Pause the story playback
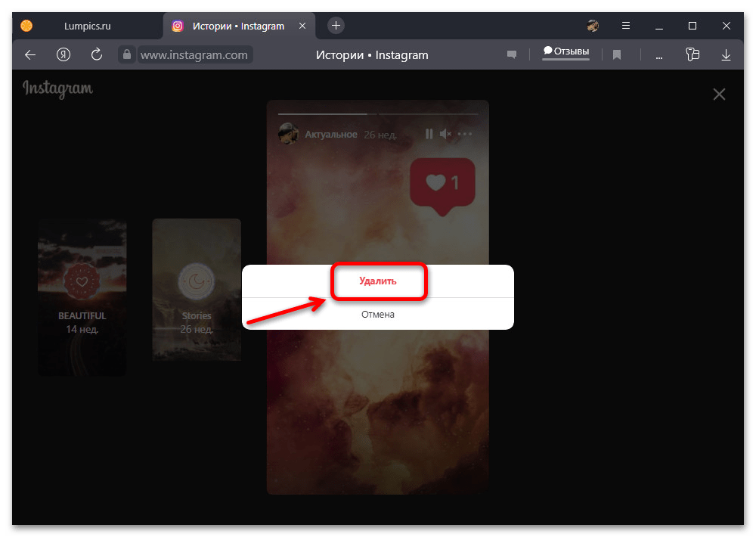This screenshot has height=537, width=756. 429,134
